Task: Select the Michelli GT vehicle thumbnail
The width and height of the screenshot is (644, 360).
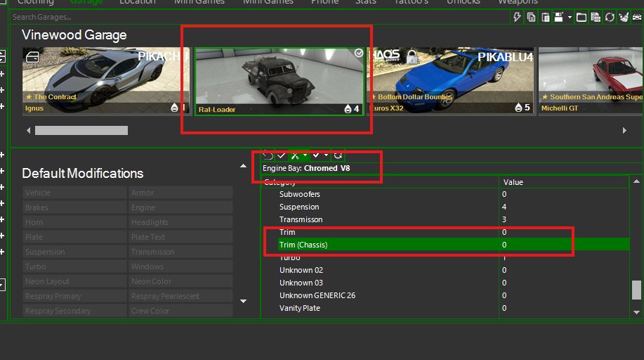Action: point(591,80)
